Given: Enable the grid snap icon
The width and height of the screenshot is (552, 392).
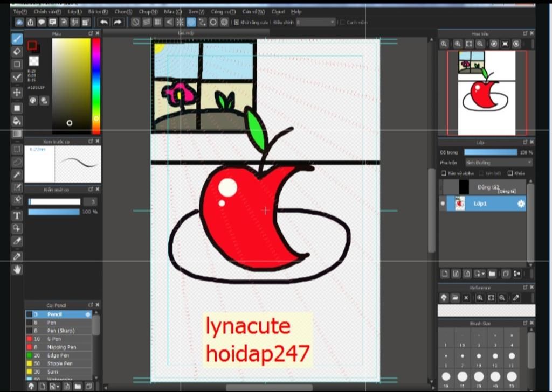Looking at the screenshot, I should click(x=158, y=22).
